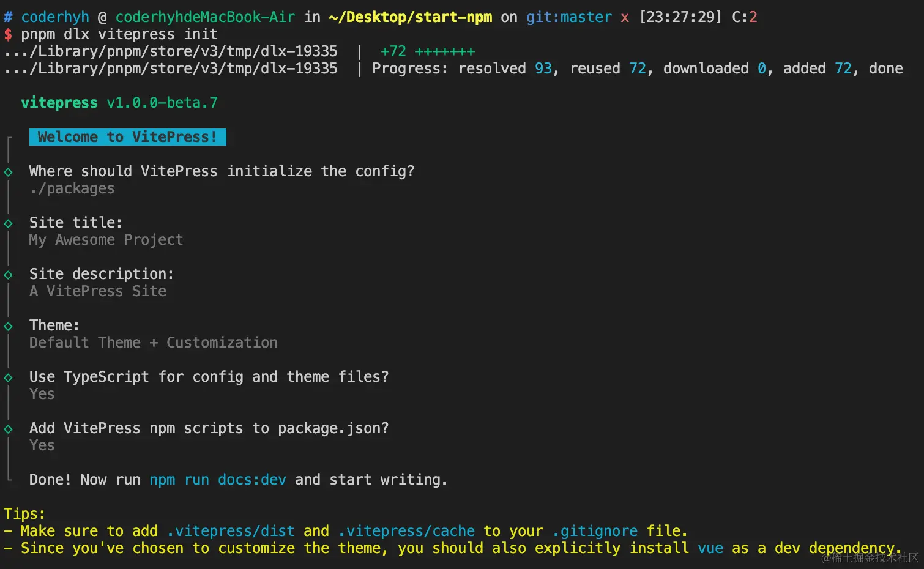Click 'Default Theme + Customization' answer
924x569 pixels.
(154, 343)
